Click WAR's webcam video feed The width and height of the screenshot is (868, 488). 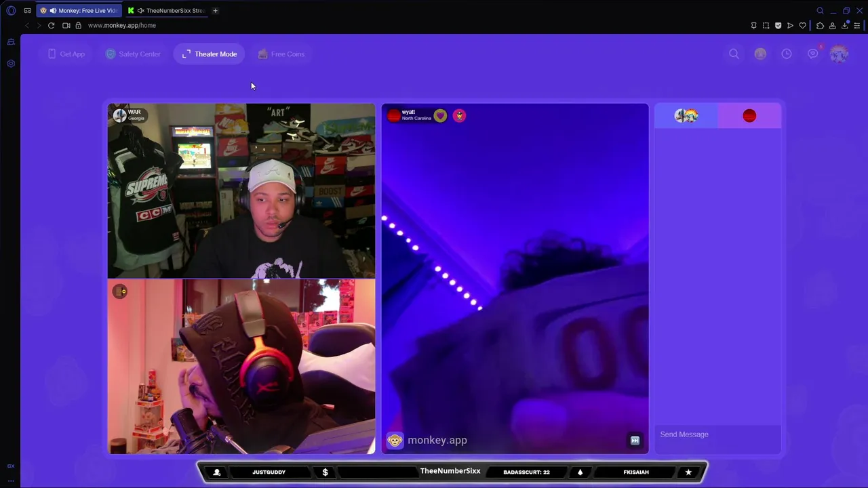(241, 191)
